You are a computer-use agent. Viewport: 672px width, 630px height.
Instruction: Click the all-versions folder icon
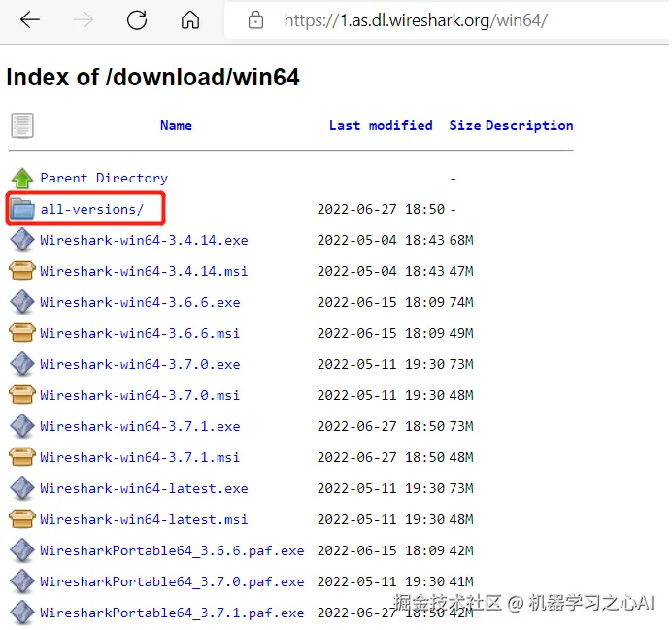point(22,209)
